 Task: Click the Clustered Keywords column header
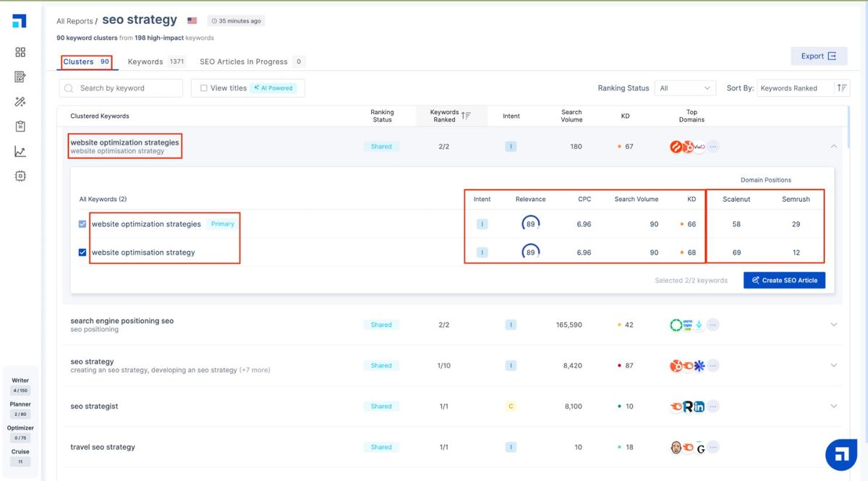pyautogui.click(x=100, y=116)
